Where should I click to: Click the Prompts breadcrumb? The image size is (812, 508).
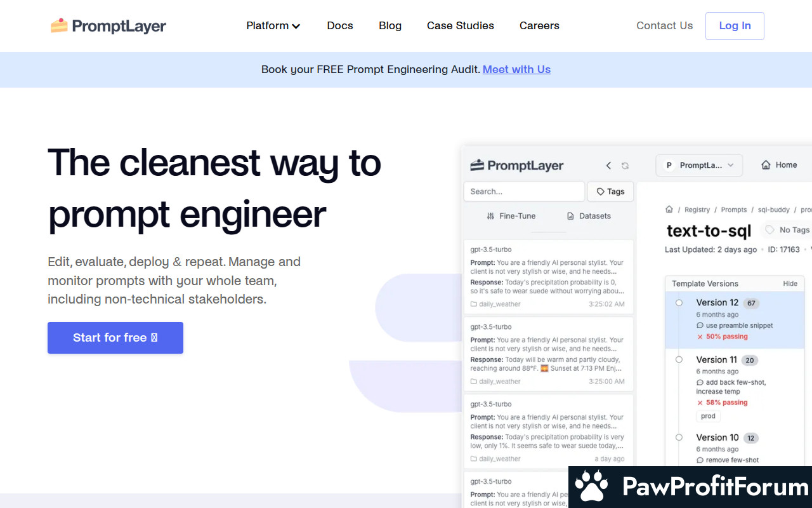[x=734, y=210]
